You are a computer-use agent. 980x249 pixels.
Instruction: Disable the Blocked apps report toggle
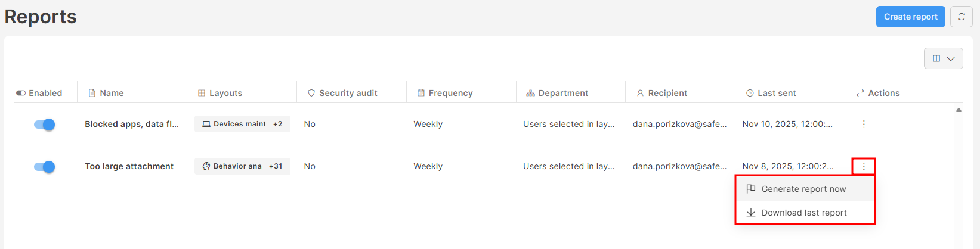pos(44,124)
